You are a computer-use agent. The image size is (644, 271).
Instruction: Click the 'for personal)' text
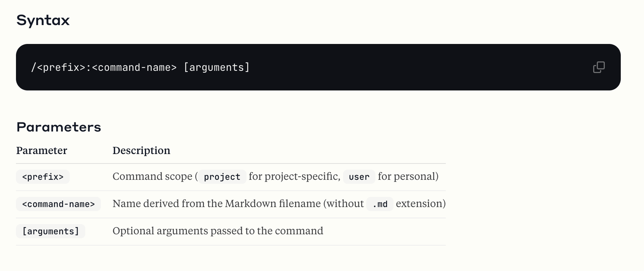click(408, 177)
